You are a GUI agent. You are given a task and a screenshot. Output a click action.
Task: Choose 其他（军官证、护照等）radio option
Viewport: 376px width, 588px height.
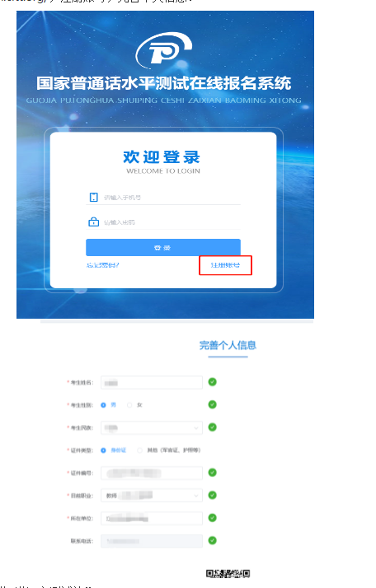139,450
